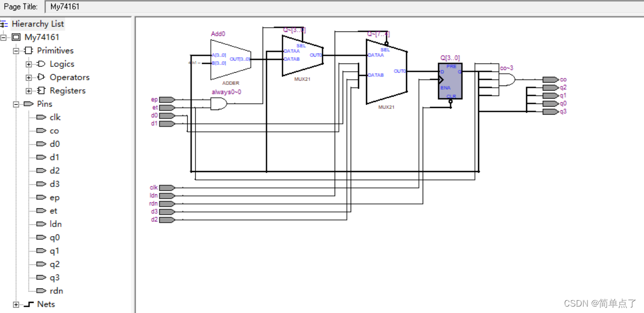Screen dimensions: 644x313
Task: Select the ADDER block Add0 in schematic
Action: point(230,59)
